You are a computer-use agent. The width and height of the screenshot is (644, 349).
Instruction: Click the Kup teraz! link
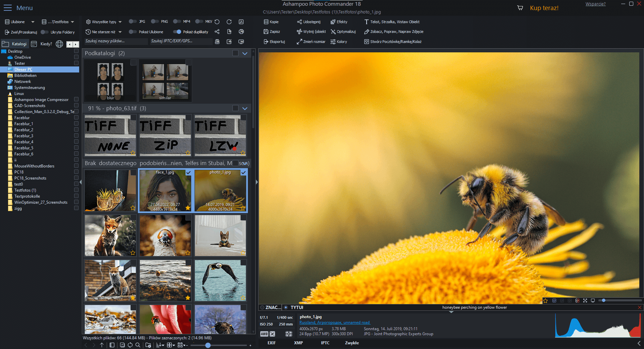tap(544, 8)
